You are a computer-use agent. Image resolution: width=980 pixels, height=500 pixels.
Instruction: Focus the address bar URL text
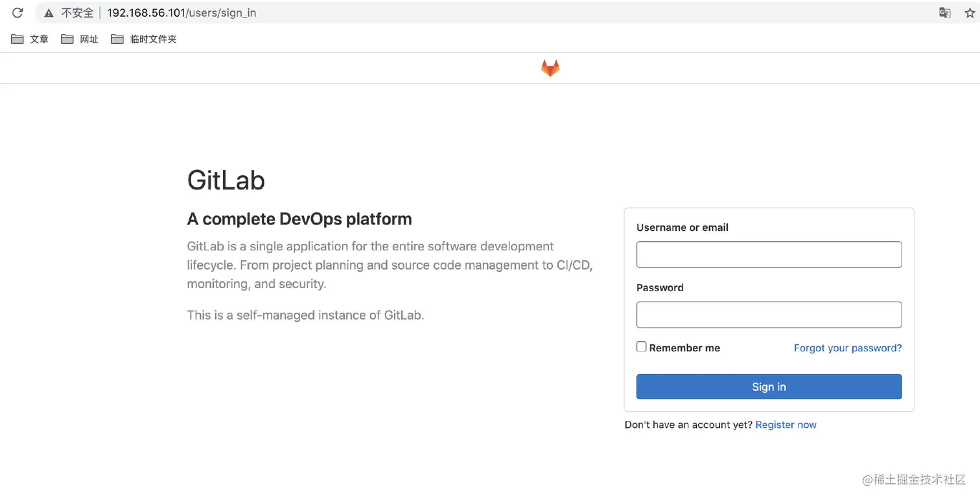pos(181,13)
